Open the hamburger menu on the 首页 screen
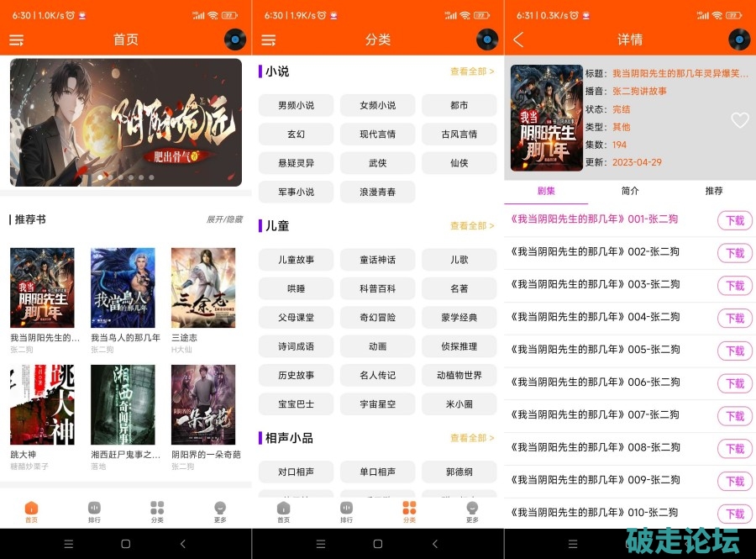Image resolution: width=756 pixels, height=559 pixels. (x=17, y=40)
